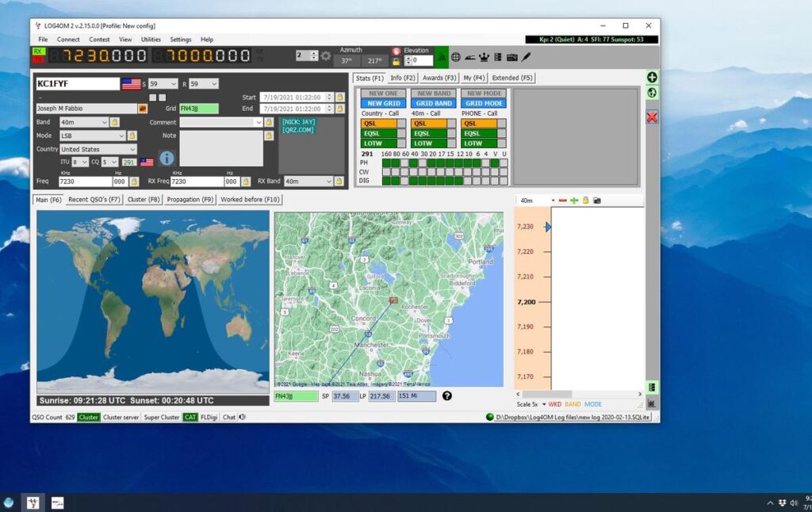The image size is (812, 512).
Task: Click the red minus zoom-out band map icon
Action: pyautogui.click(x=563, y=201)
